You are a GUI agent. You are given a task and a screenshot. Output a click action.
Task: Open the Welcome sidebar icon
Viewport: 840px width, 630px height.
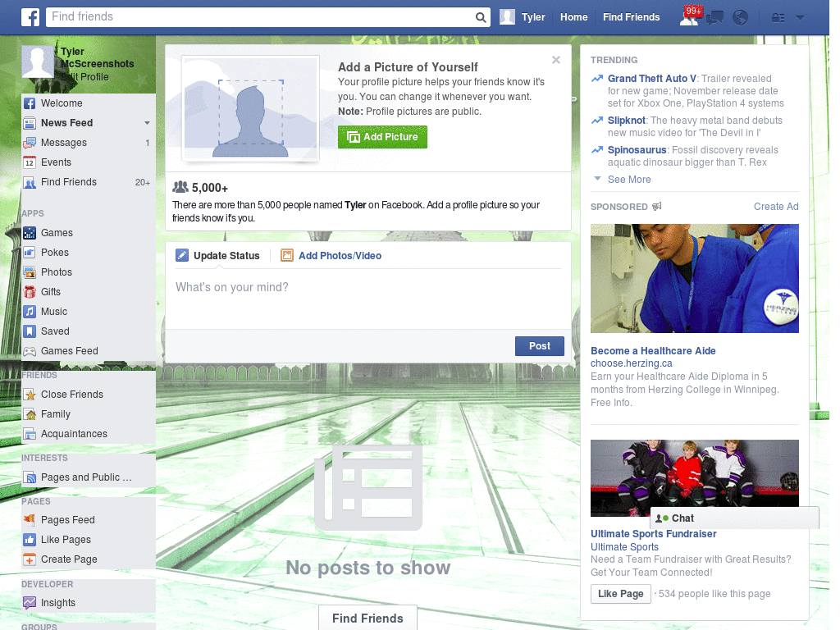(x=30, y=103)
